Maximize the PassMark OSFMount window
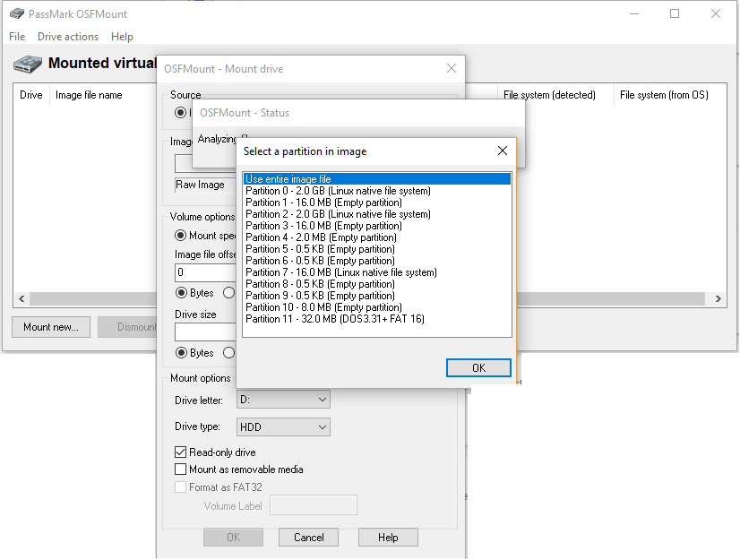740x560 pixels. pos(675,13)
